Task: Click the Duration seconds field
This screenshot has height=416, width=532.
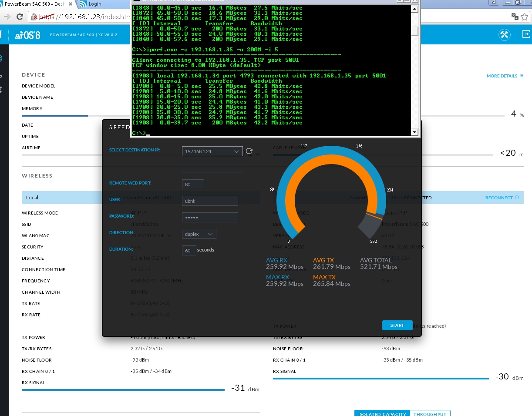Action: [189, 250]
